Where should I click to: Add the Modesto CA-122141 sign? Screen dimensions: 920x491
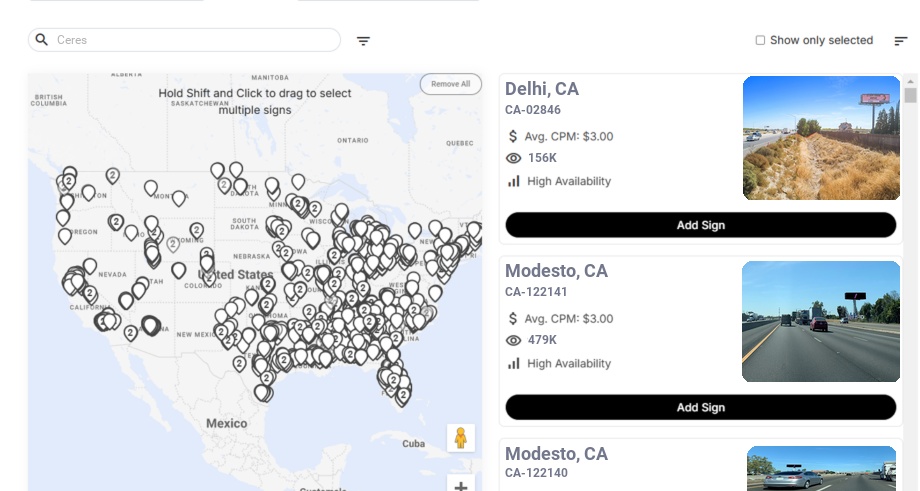[x=700, y=407]
